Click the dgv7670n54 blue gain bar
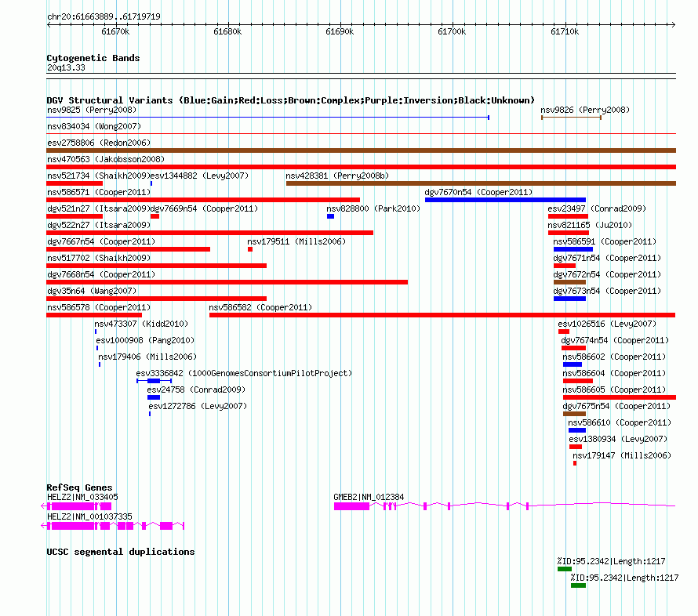Screen dimensions: 698x616 [505, 200]
